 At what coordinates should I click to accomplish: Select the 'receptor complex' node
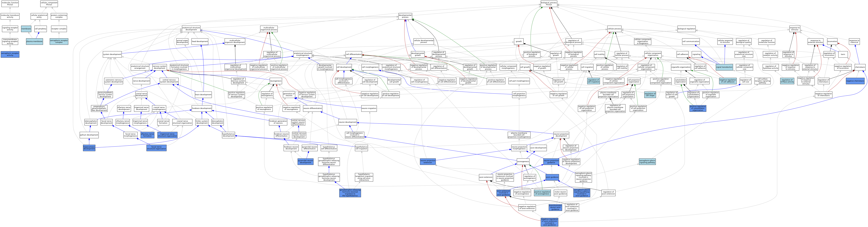pos(59,29)
